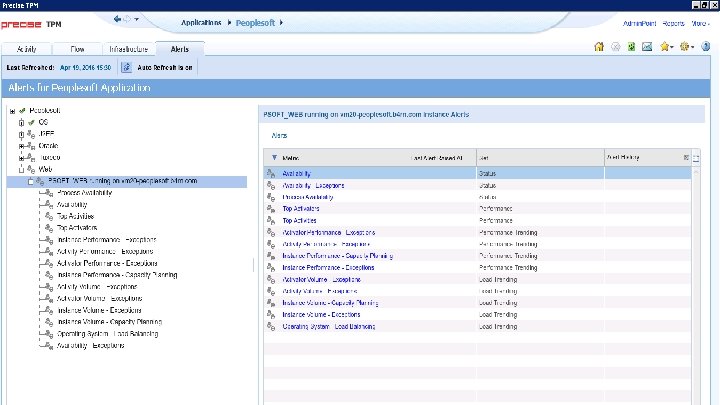Select Top Activators in the tree
Viewport: 720px width, 405px height.
click(x=77, y=228)
